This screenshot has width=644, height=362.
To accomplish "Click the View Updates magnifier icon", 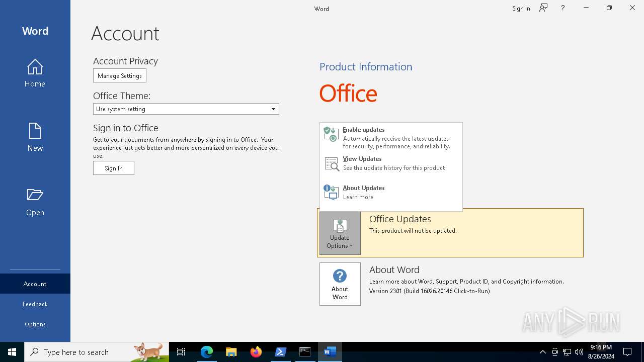I will [x=332, y=164].
